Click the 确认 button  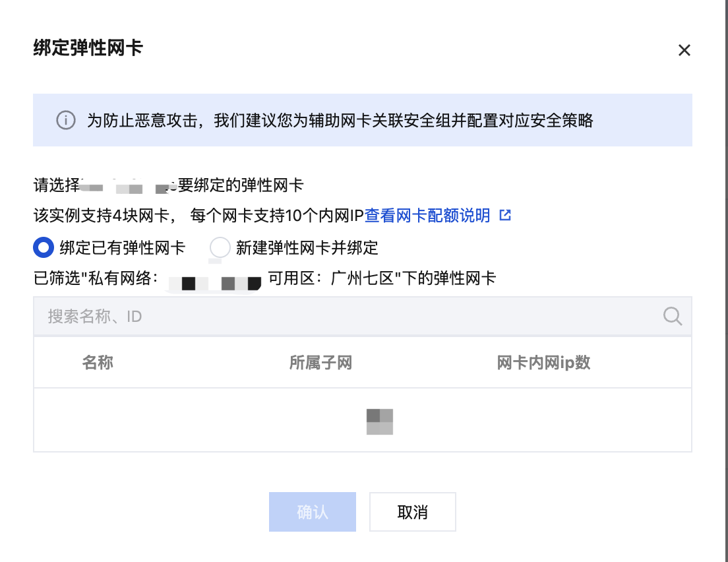[x=313, y=512]
